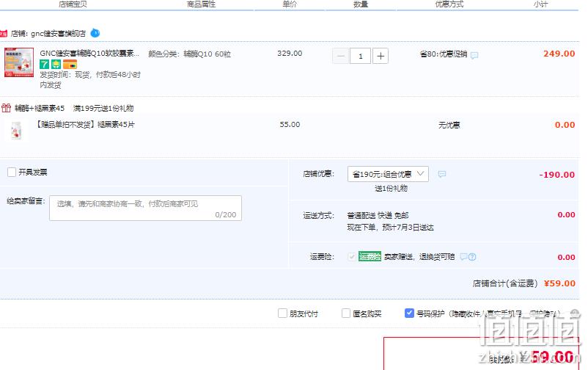The height and width of the screenshot is (370, 588).
Task: Click 送1份礼物 text under dropdown
Action: click(391, 188)
